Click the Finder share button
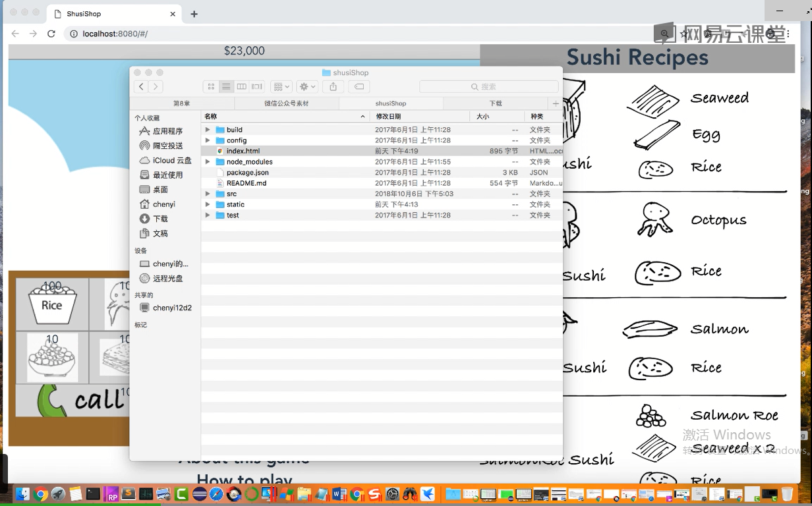812x506 pixels. pos(333,87)
